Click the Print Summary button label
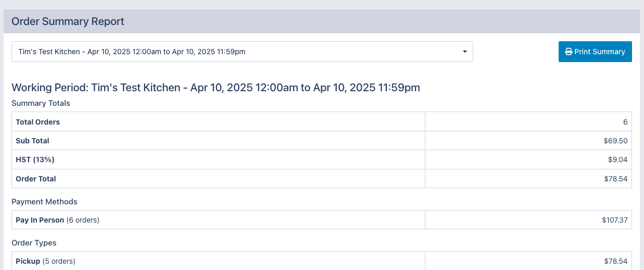Viewport: 644px width, 270px height. [600, 52]
